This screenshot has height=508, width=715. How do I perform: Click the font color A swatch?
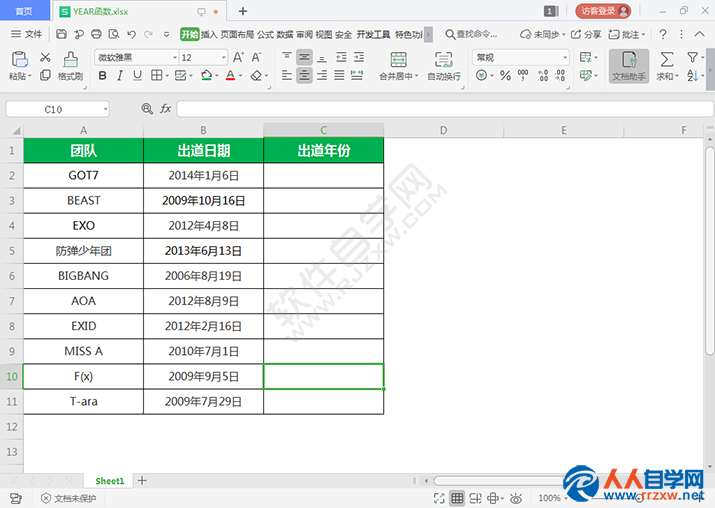point(231,75)
